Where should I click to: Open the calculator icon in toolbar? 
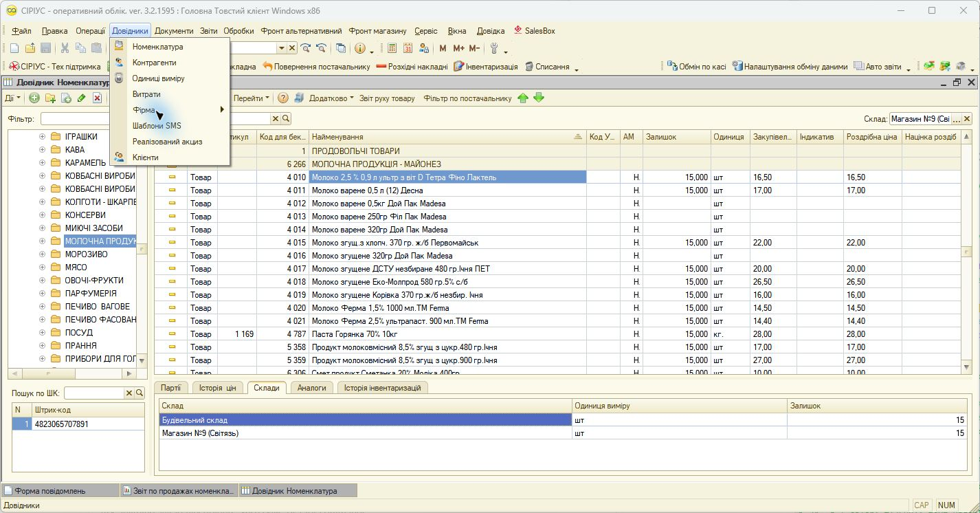[392, 48]
